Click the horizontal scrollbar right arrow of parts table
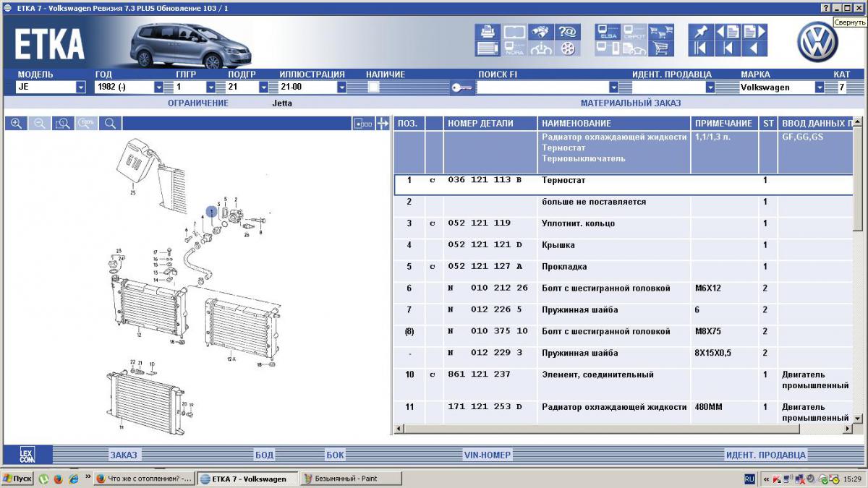Screen dimensions: 868x488 tap(848, 429)
